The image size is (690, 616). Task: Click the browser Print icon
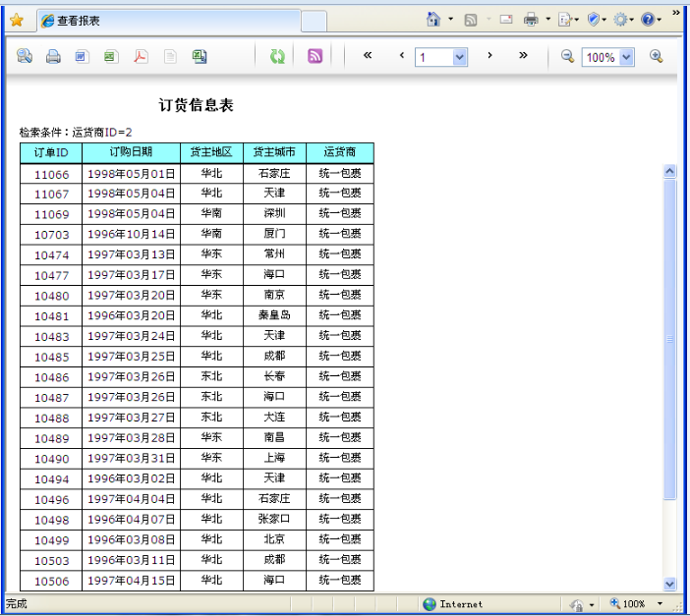pos(531,20)
